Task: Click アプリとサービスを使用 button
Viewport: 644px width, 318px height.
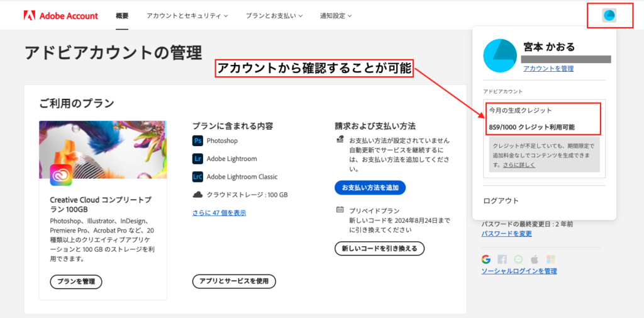Action: point(234,282)
